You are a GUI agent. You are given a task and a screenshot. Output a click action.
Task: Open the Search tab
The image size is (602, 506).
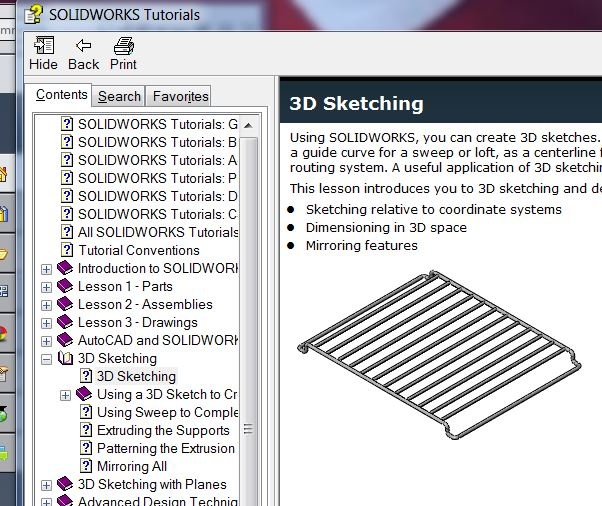[119, 96]
